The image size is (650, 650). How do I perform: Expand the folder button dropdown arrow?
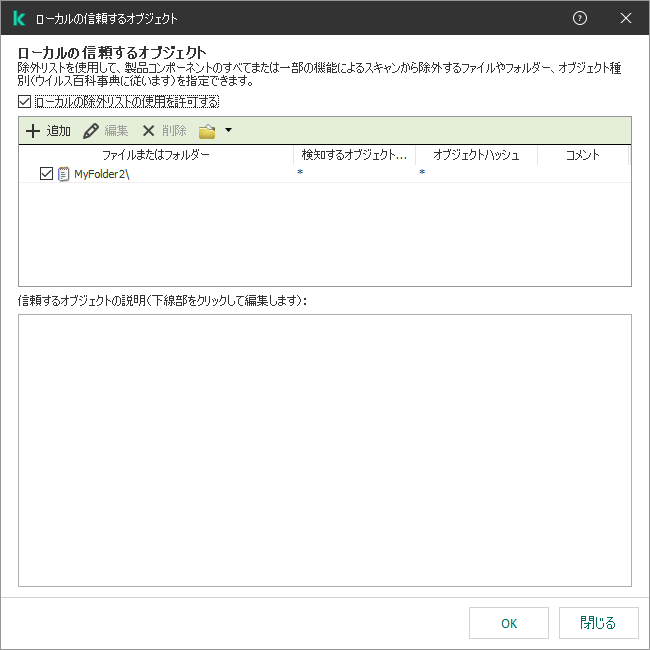point(228,130)
